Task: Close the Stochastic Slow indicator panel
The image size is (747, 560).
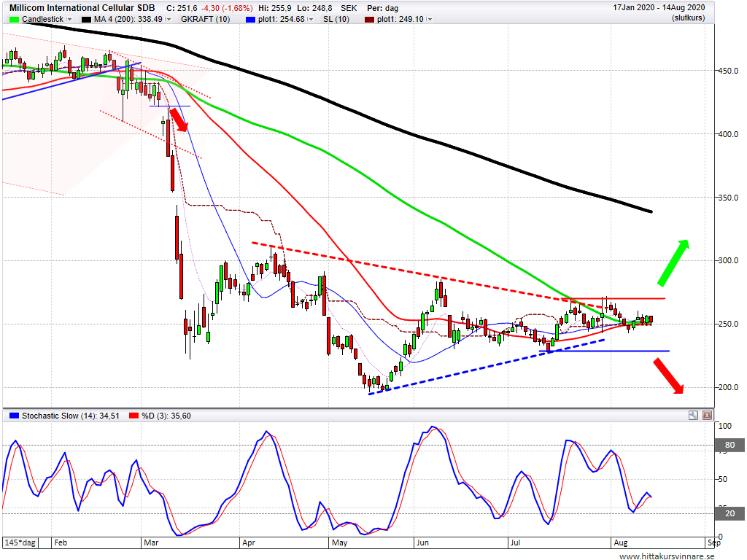Action: pyautogui.click(x=707, y=415)
